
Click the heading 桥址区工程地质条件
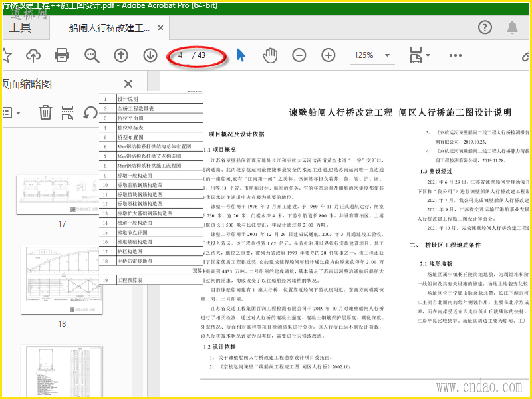click(453, 245)
